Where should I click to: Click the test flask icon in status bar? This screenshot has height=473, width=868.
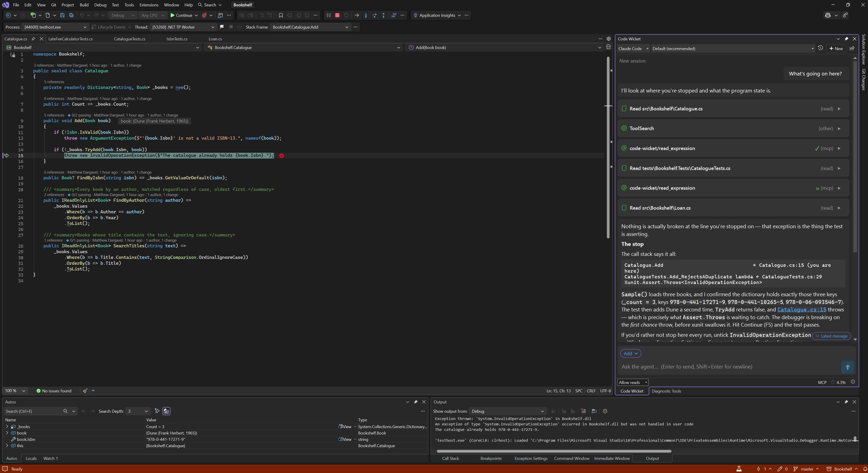coord(739,469)
